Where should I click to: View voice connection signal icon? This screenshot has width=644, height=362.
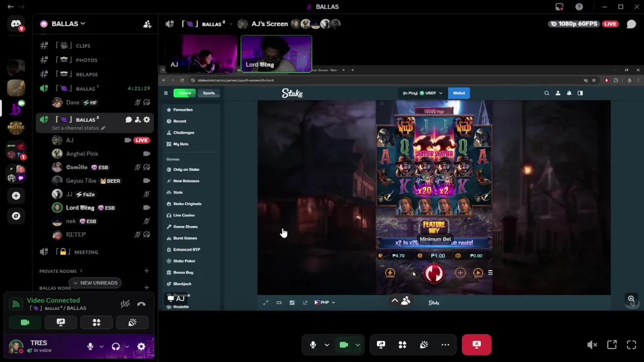click(16, 304)
